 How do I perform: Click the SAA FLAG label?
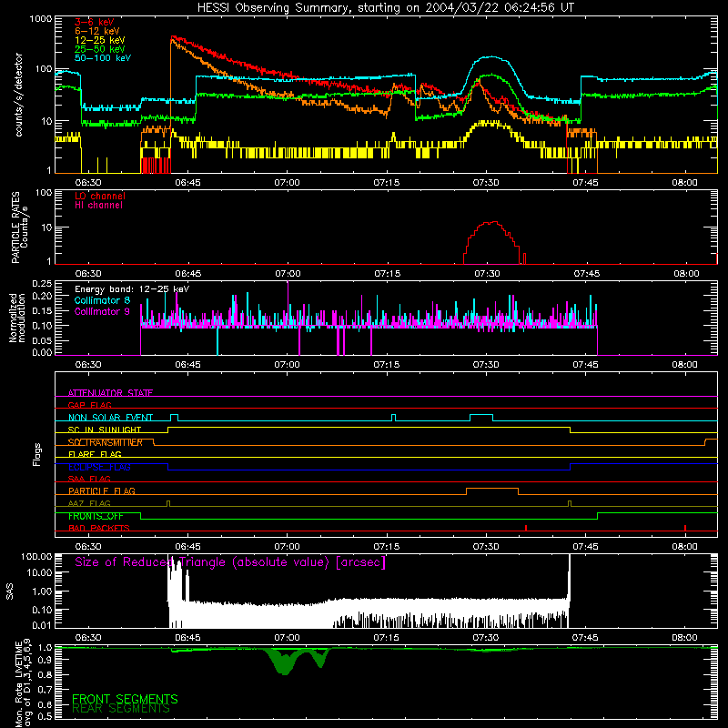89,479
